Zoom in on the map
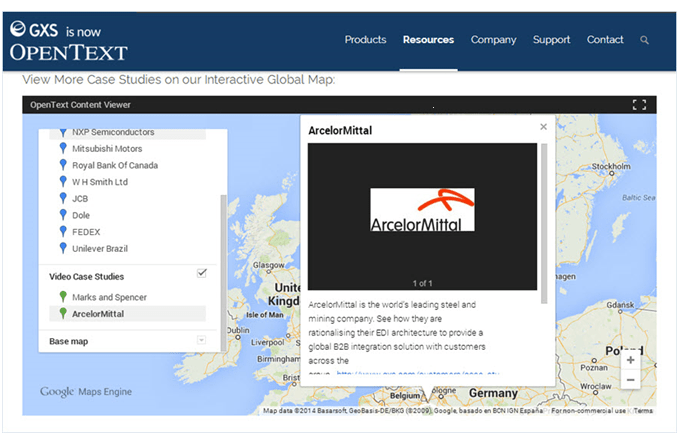Screen dimensions: 680x445 click(x=630, y=360)
